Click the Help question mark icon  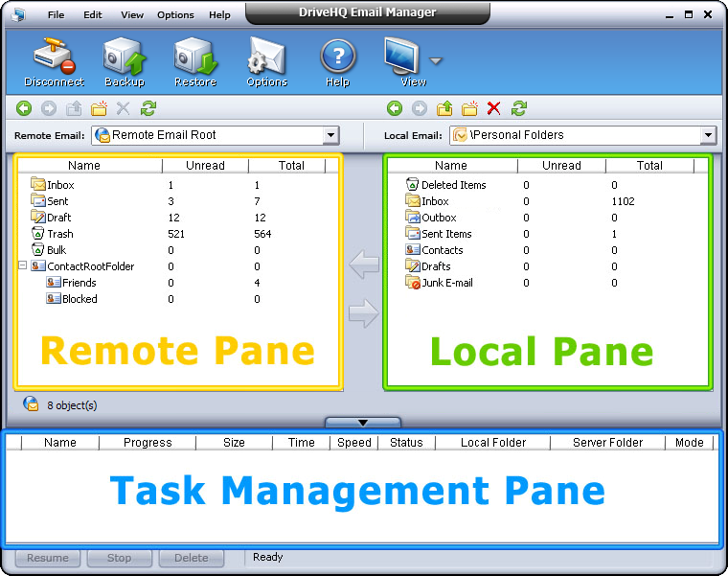[x=337, y=58]
